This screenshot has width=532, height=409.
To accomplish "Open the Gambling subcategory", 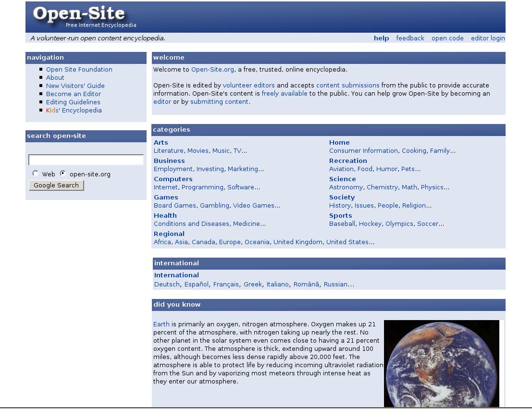I will coord(214,205).
